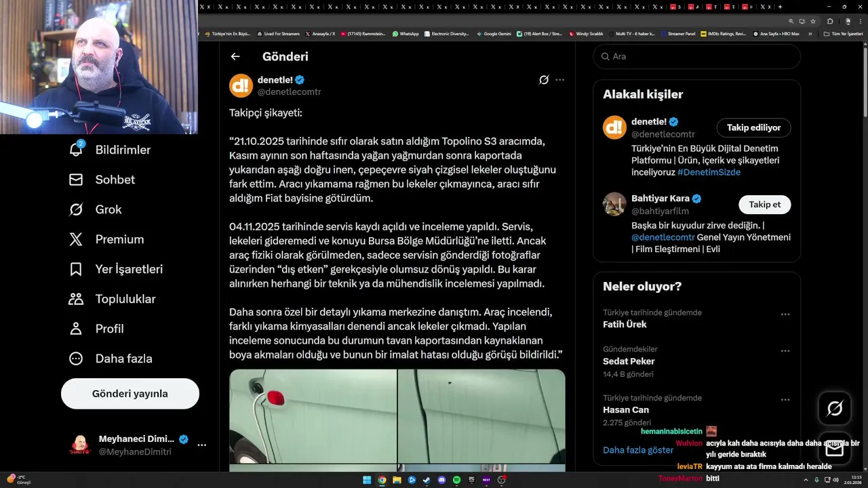Open Grok from the sidebar
This screenshot has width=868, height=488.
coord(95,209)
